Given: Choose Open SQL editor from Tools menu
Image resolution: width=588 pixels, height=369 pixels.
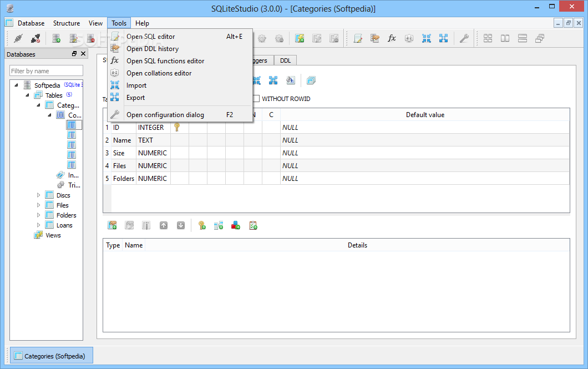Looking at the screenshot, I should (180, 37).
